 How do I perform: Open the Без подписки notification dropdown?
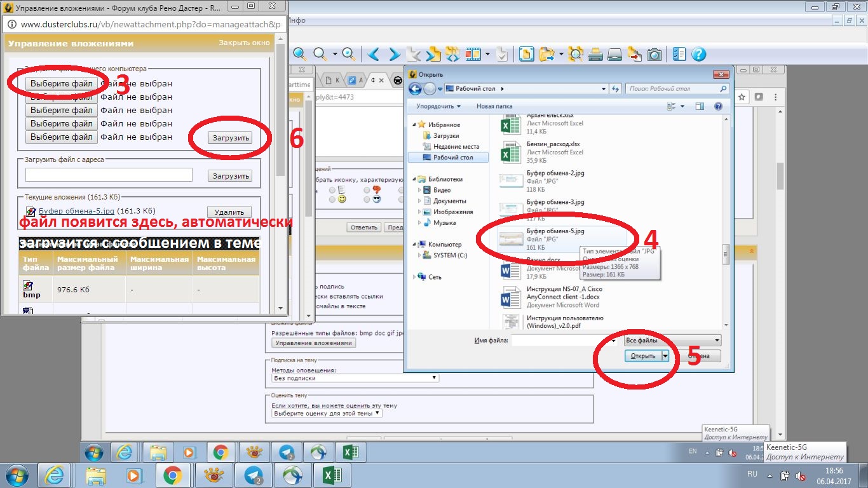click(355, 378)
